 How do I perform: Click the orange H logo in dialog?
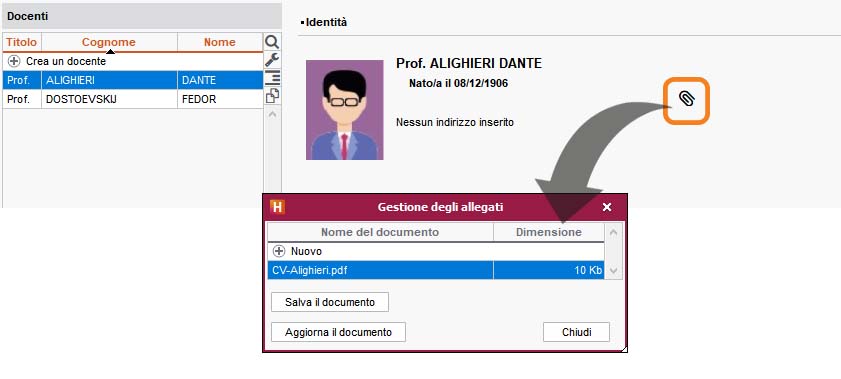277,207
